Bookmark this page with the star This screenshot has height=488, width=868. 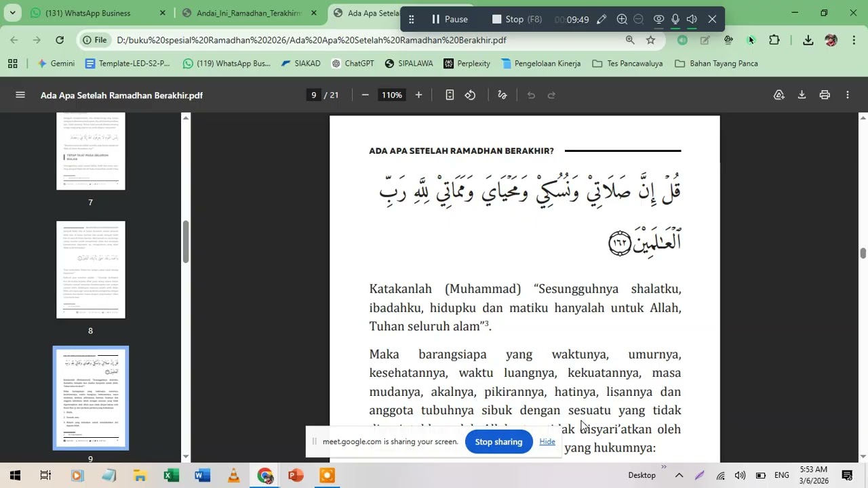pyautogui.click(x=651, y=40)
